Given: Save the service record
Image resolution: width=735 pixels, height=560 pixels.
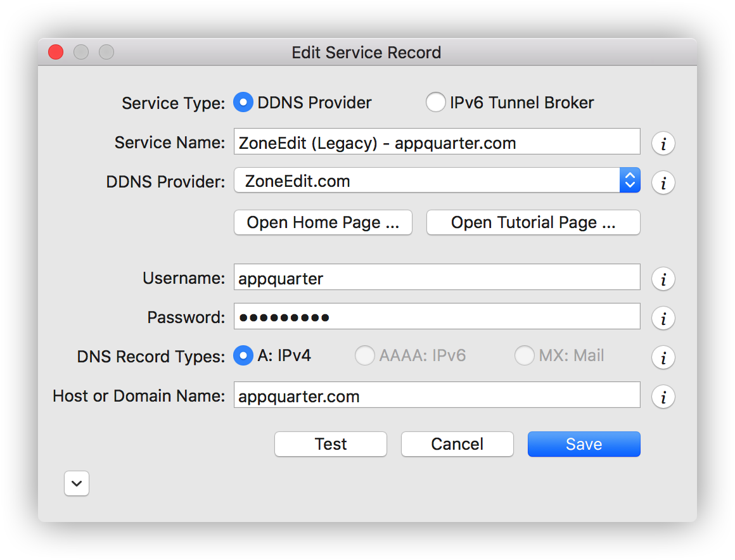Looking at the screenshot, I should tap(584, 444).
